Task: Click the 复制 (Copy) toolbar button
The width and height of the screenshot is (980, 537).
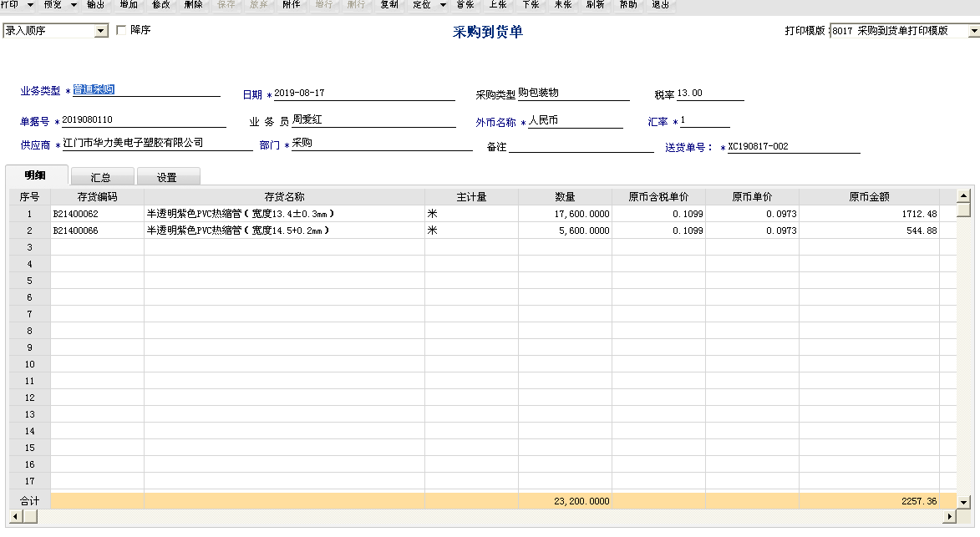Action: click(388, 4)
